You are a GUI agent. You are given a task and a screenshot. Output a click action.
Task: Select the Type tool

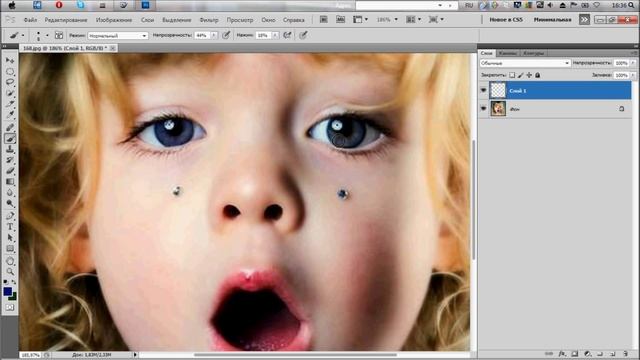point(10,227)
